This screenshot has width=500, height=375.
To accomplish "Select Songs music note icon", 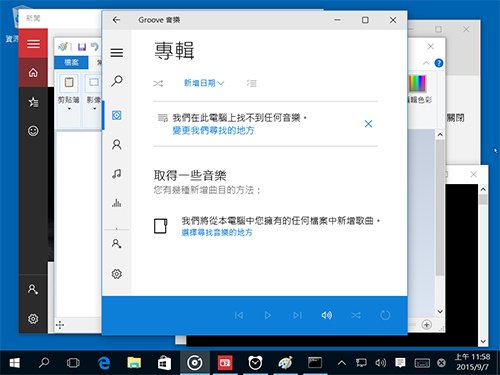I will (x=117, y=174).
